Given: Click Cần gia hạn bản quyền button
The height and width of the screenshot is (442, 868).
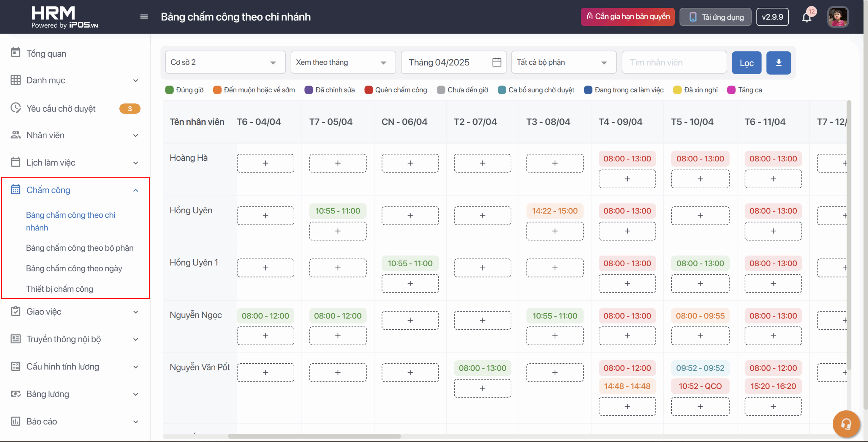Looking at the screenshot, I should pyautogui.click(x=627, y=17).
